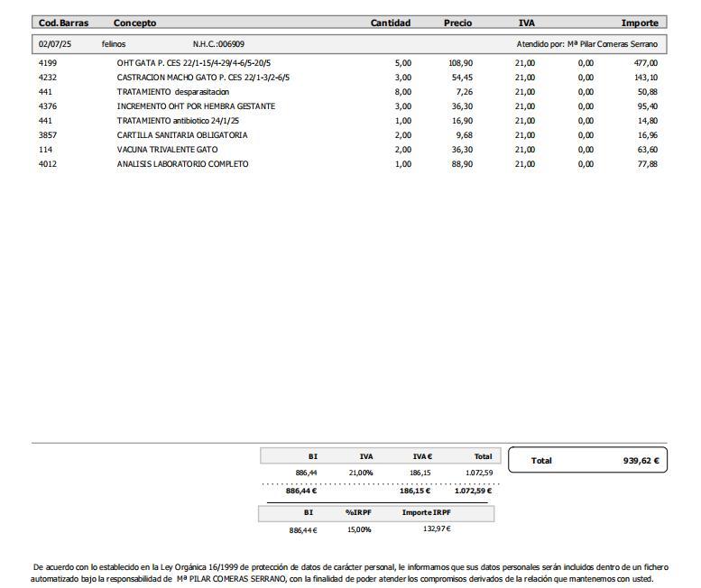Image resolution: width=701 pixels, height=588 pixels.
Task: Select price '9,68'
Action: (464, 135)
